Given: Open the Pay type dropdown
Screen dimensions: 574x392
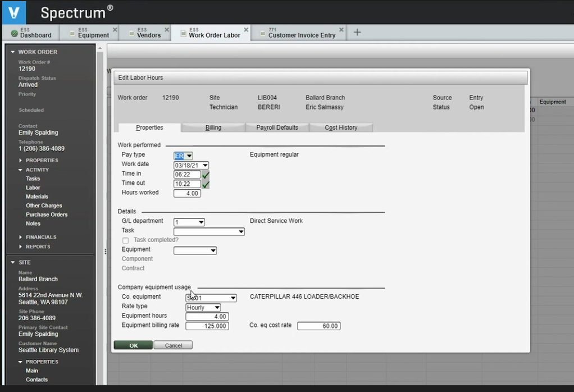Looking at the screenshot, I should [x=189, y=156].
